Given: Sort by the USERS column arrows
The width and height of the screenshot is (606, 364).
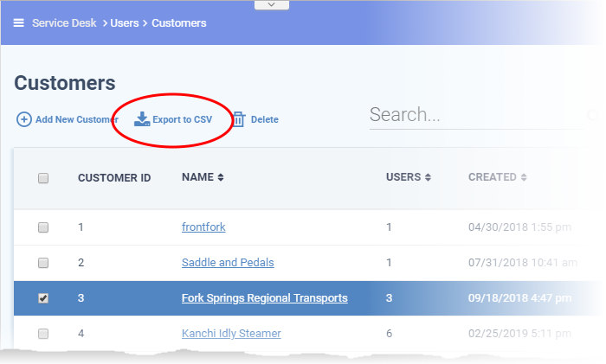Looking at the screenshot, I should [x=428, y=177].
